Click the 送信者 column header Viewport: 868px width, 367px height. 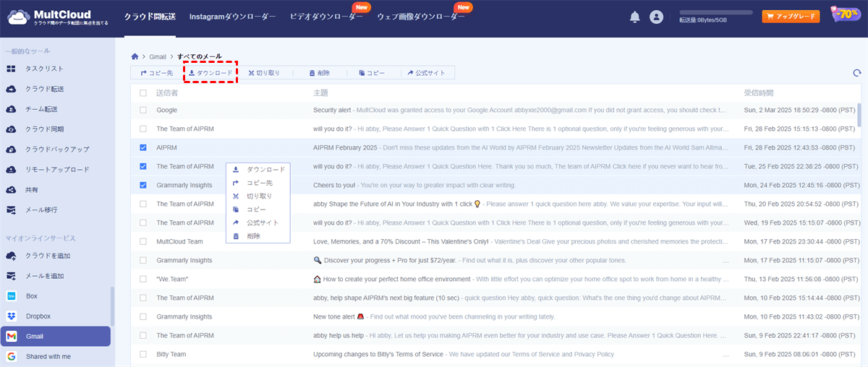pos(167,92)
